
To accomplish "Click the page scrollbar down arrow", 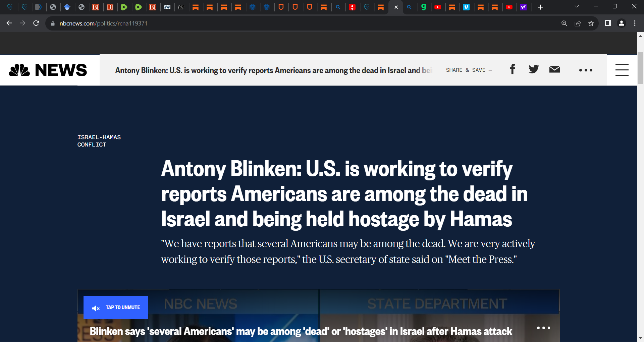I will pyautogui.click(x=640, y=338).
